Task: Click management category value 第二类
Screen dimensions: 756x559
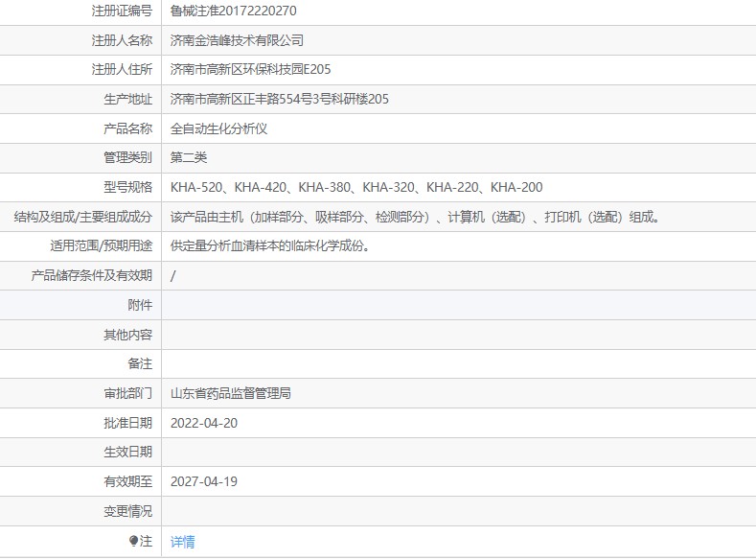Action: coord(189,158)
